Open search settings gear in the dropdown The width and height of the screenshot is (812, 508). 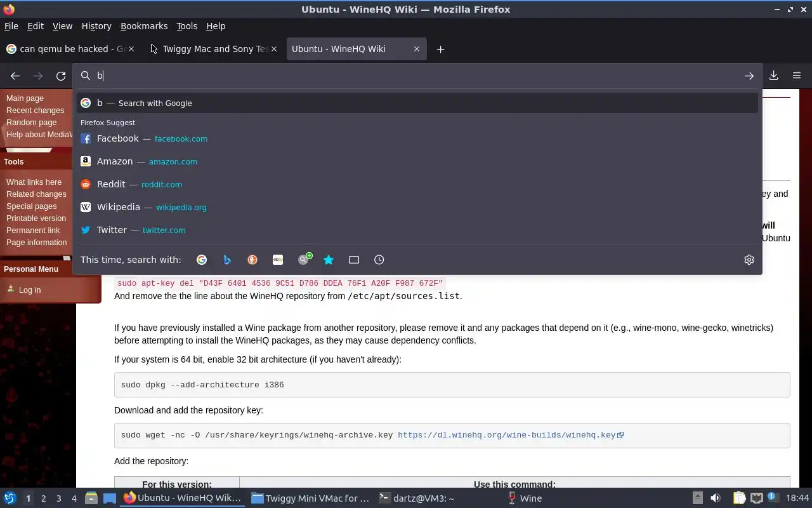(x=749, y=260)
